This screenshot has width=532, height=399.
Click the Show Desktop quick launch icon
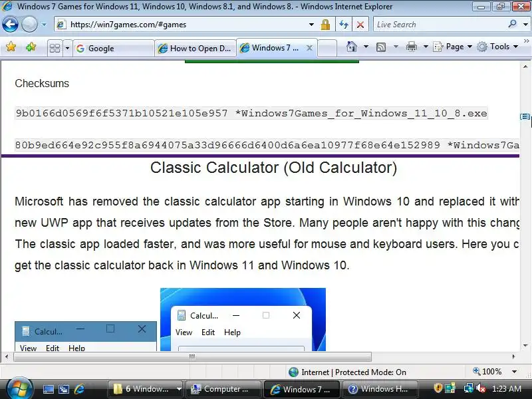48,389
